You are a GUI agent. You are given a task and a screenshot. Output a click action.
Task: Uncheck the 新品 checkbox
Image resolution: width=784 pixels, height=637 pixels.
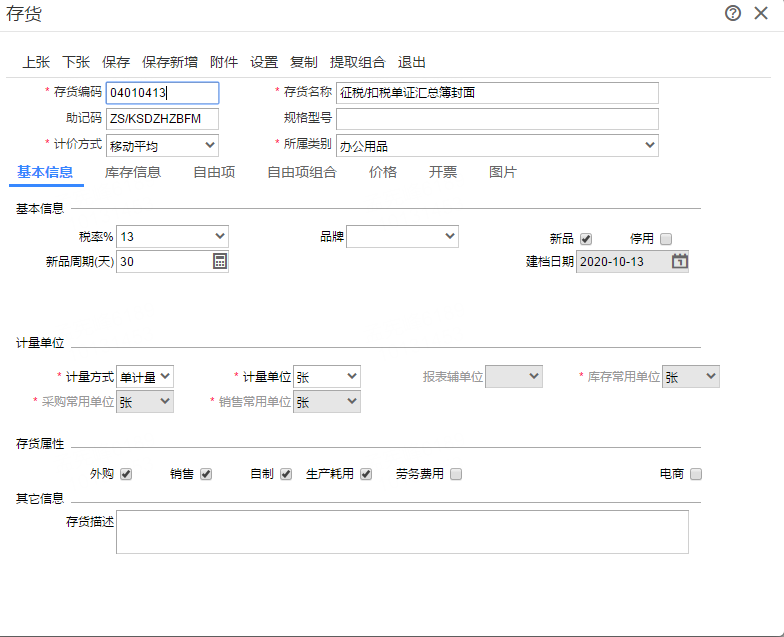[586, 239]
